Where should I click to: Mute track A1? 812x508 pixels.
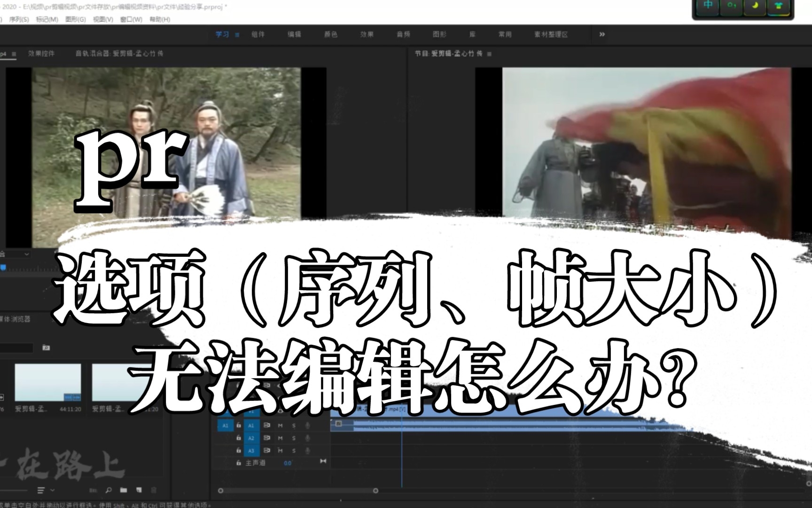[281, 425]
